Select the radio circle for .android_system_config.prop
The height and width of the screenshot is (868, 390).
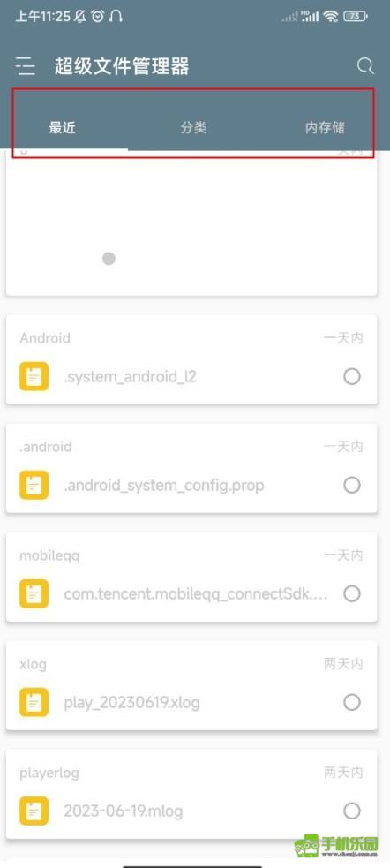(x=352, y=486)
